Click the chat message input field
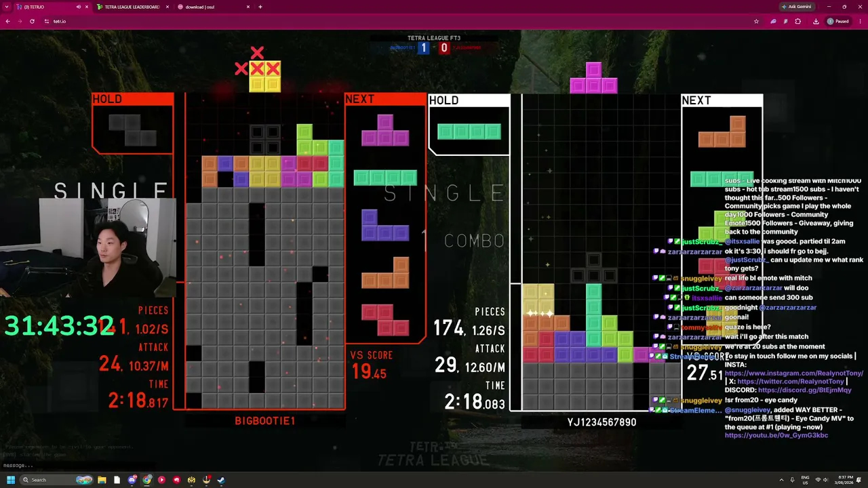Screen dimensions: 868x488 tap(78, 466)
